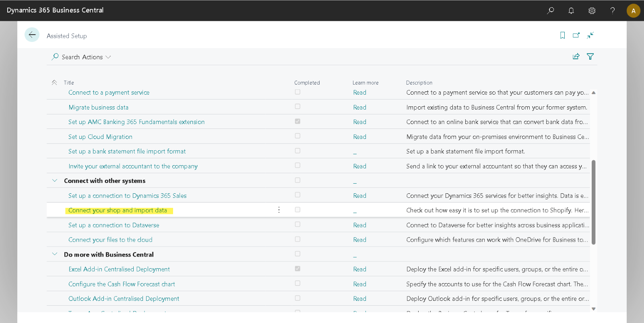Click the back arrow button
The height and width of the screenshot is (323, 644).
tap(32, 35)
